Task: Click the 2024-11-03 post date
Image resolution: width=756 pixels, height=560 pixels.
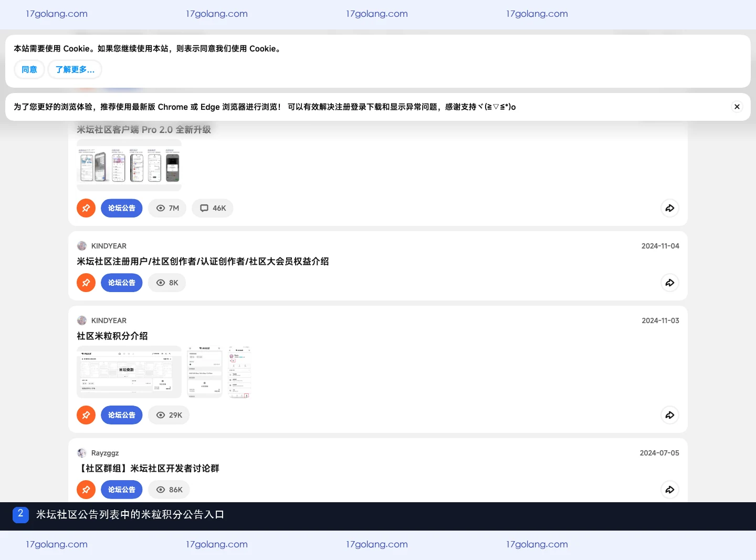Action: click(660, 320)
